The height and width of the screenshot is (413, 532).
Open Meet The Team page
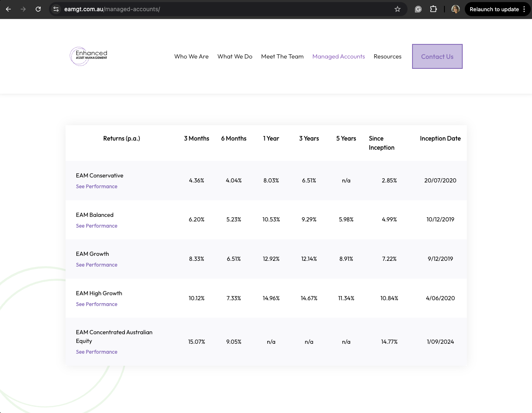tap(282, 56)
